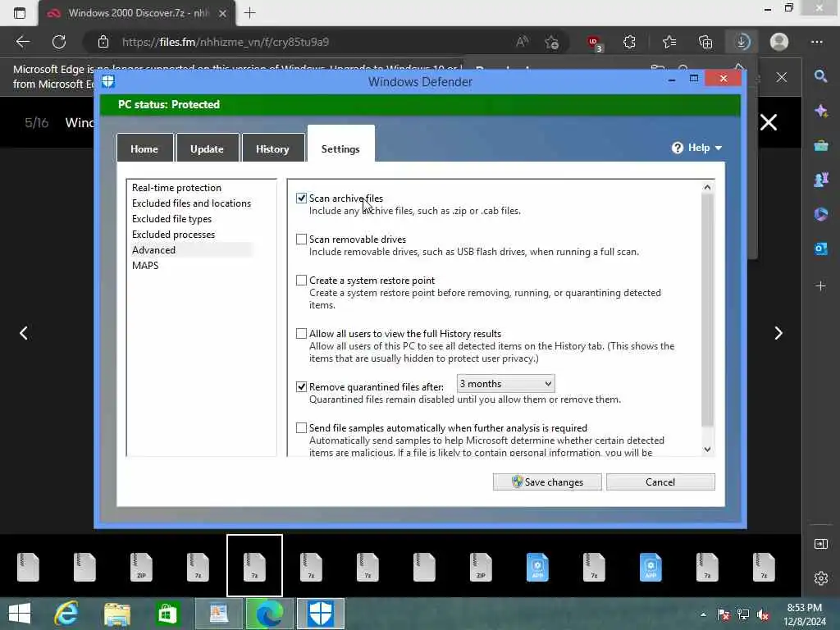Open the Downloads icon in the toolbar

742,42
